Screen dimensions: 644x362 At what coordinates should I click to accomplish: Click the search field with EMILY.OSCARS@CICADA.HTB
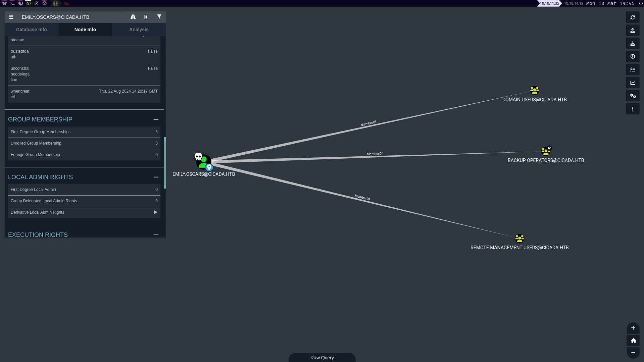pos(72,17)
